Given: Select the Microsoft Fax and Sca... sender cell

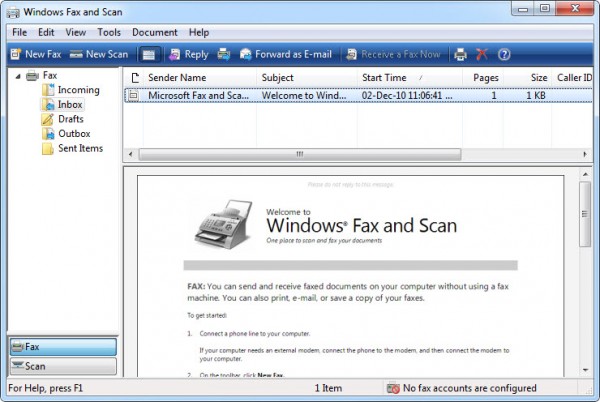Looking at the screenshot, I should point(198,95).
